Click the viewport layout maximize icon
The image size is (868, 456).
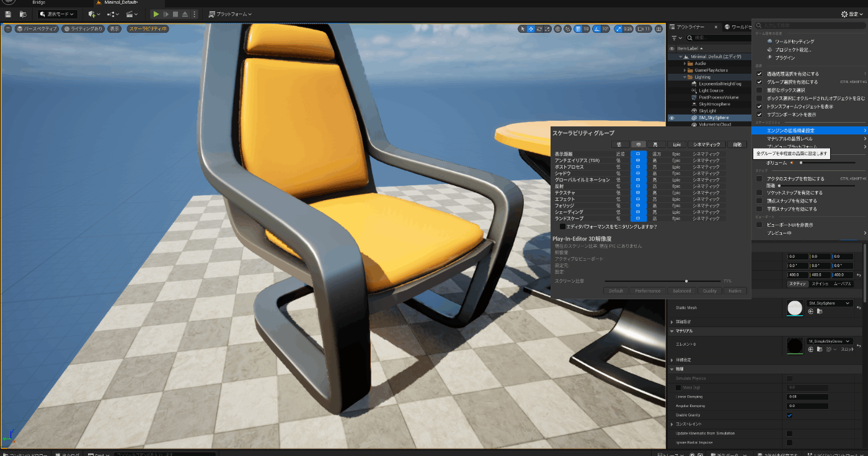(x=659, y=28)
